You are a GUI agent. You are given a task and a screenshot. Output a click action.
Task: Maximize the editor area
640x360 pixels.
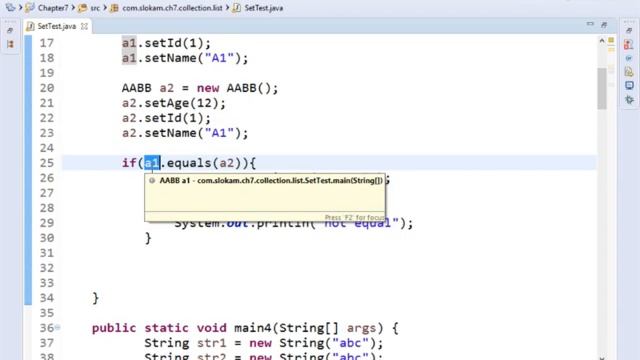(x=604, y=25)
